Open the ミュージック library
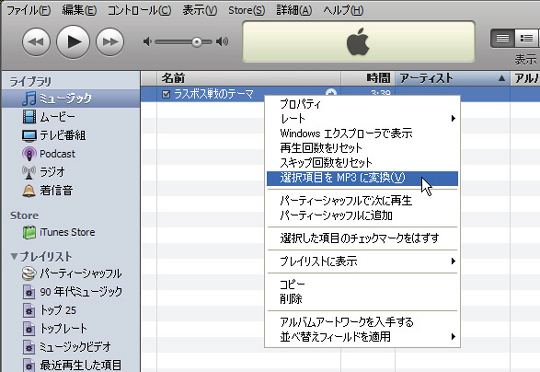Viewport: 540px width, 372px height. tap(71, 98)
